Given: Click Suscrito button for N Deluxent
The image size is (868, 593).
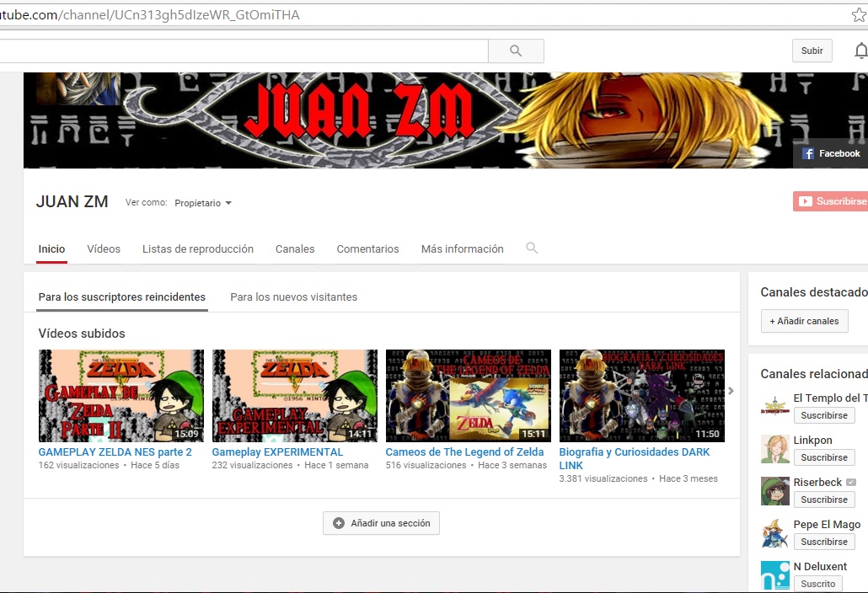Looking at the screenshot, I should [818, 584].
